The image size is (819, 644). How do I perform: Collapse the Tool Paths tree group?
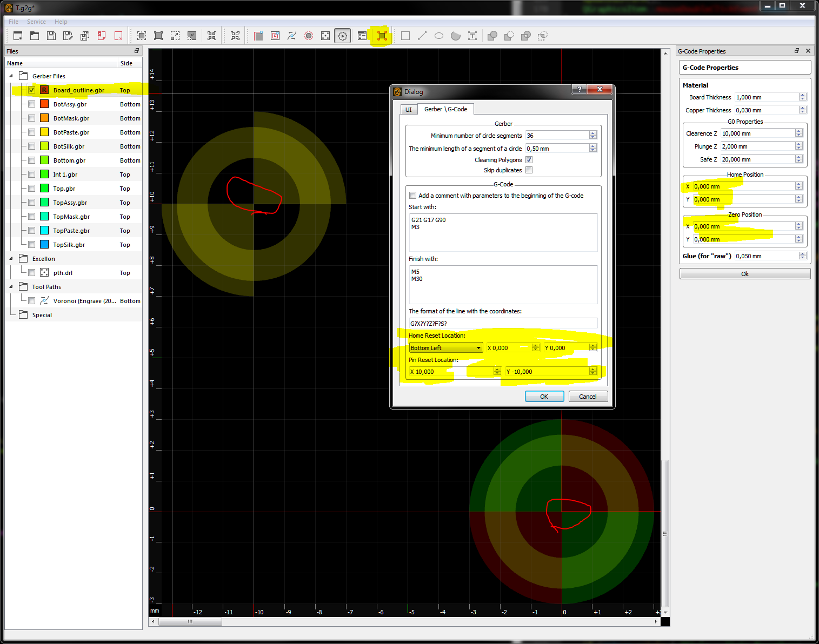tap(11, 287)
